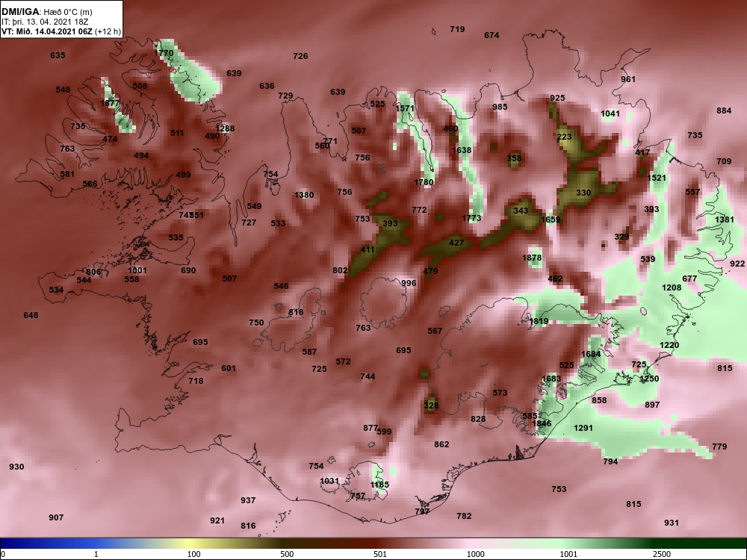Click the map value 1571
The height and width of the screenshot is (560, 747).
405,108
